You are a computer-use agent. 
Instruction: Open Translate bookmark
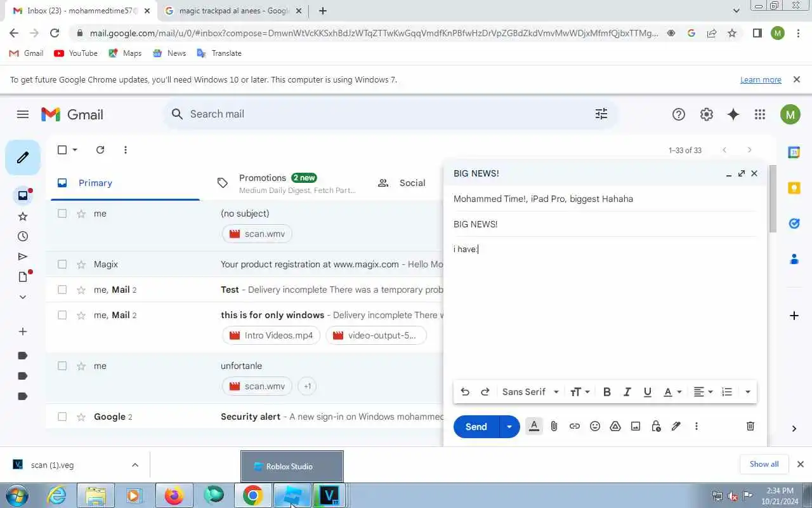tap(219, 53)
